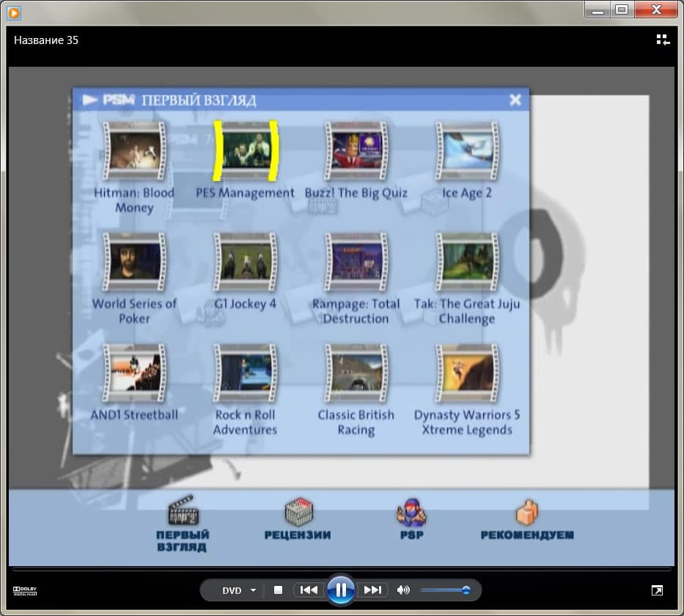Toggle full screen view mode
Image resolution: width=684 pixels, height=616 pixels.
click(657, 590)
